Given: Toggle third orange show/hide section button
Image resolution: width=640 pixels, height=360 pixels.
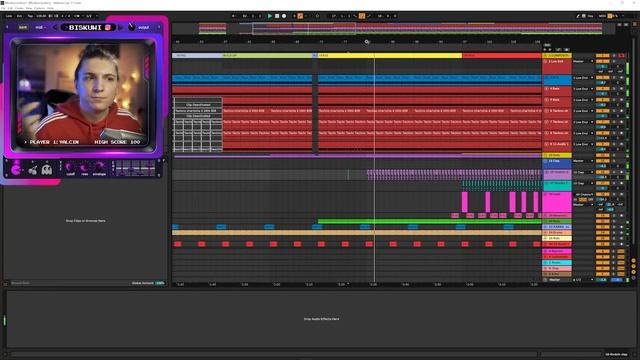Looking at the screenshot, I should [633, 272].
